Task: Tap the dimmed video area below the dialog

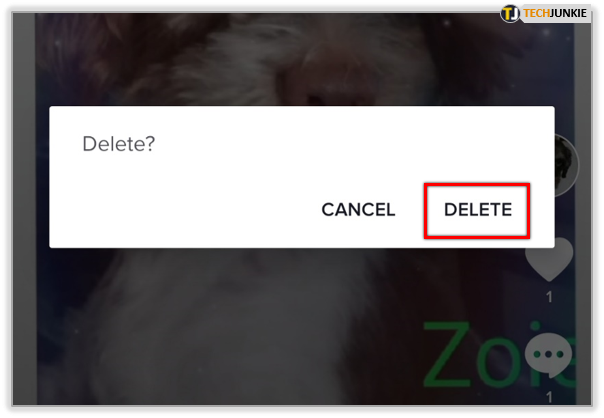Action: pos(270,326)
